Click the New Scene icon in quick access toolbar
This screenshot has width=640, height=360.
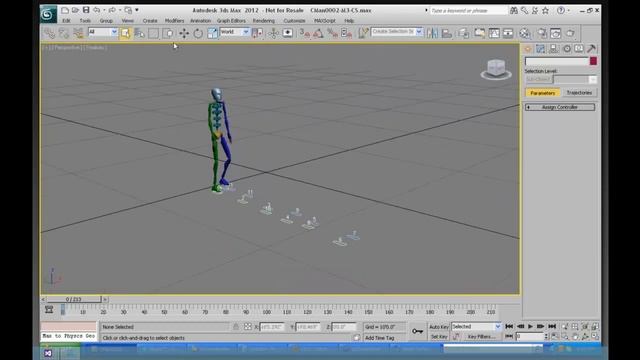tap(64, 10)
